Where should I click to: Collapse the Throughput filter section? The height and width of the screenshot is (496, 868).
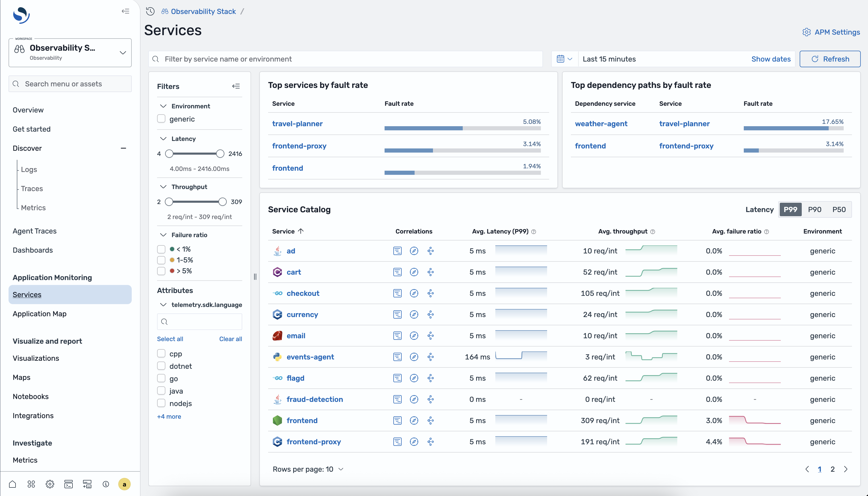163,186
